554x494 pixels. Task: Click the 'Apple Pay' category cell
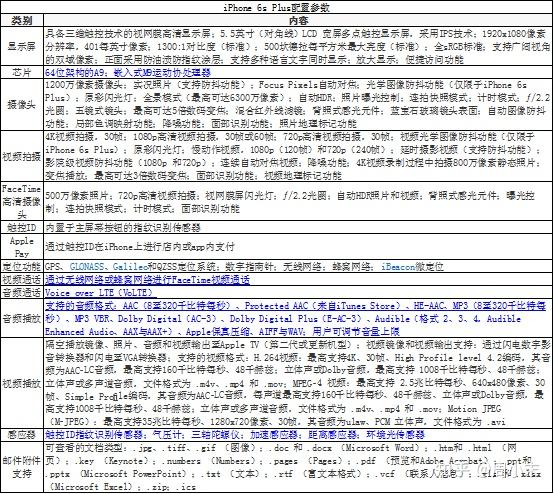[22, 247]
